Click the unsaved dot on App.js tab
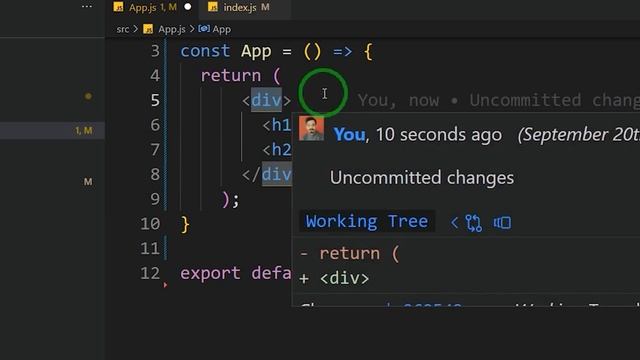The image size is (640, 360). 188,7
